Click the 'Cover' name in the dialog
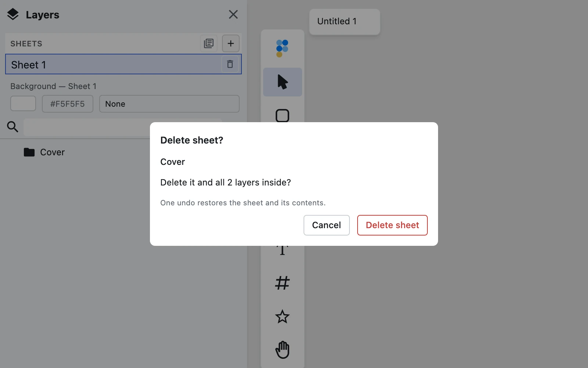Screen dimensions: 588x368 pos(173,162)
